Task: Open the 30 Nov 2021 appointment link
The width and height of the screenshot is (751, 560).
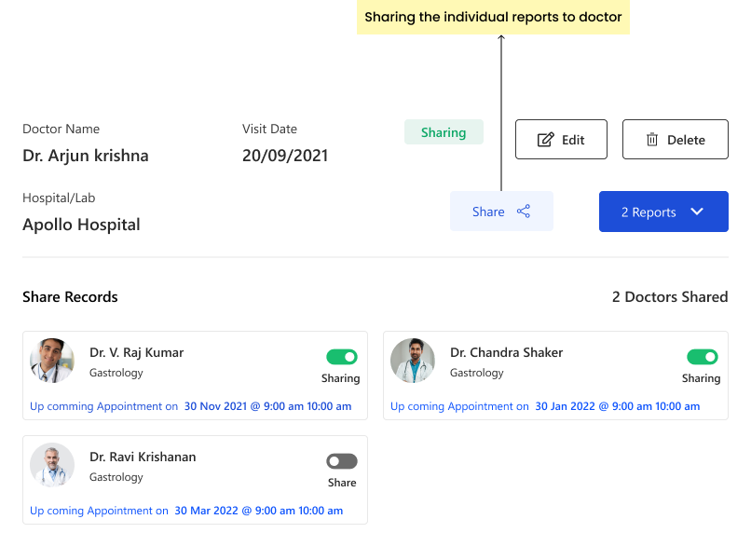Action: (x=267, y=406)
